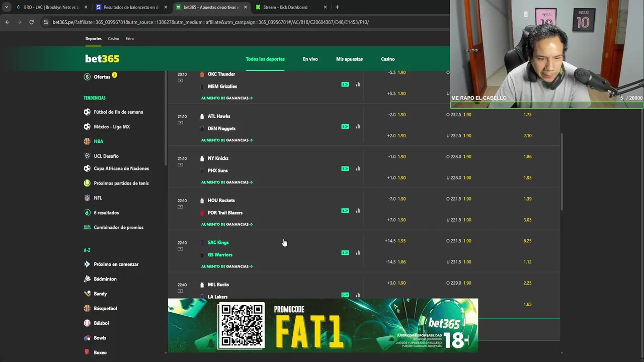Select Deportes in top menu

point(93,39)
